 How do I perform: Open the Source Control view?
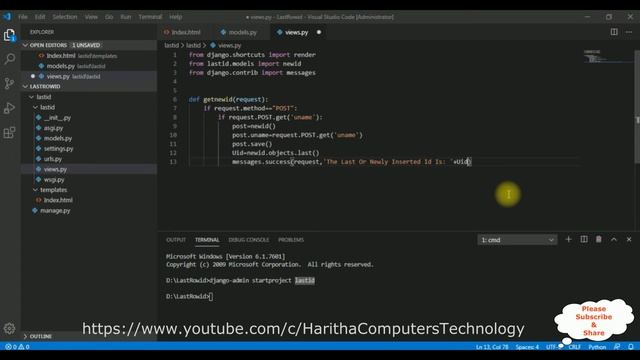(x=9, y=84)
